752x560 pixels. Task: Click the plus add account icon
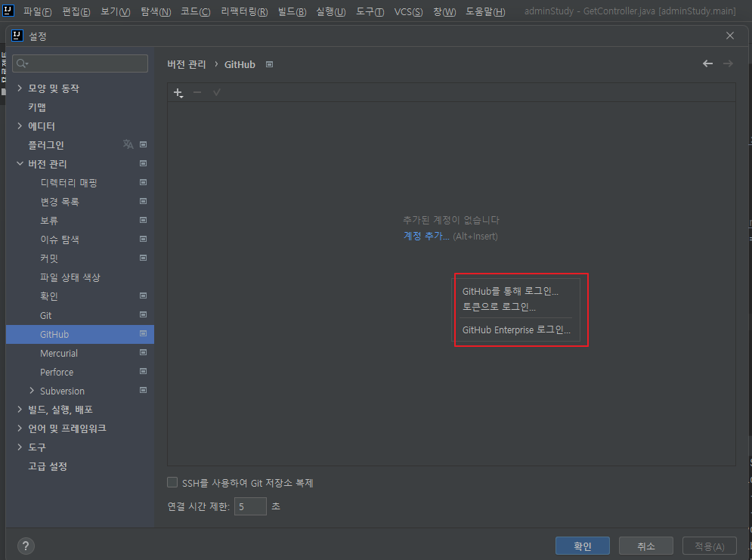click(178, 92)
